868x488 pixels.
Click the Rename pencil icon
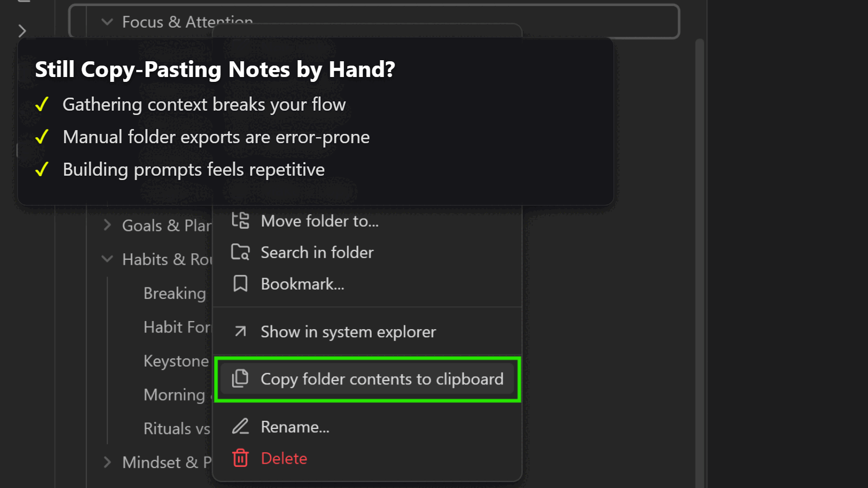tap(240, 427)
